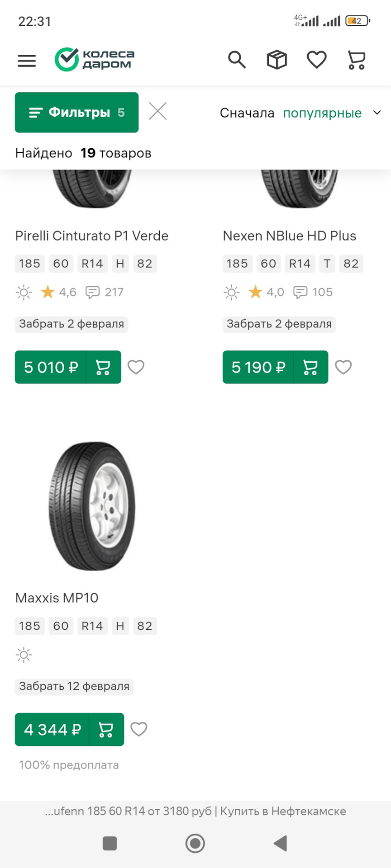Open favorites heart in header
391x868 pixels.
click(x=316, y=60)
